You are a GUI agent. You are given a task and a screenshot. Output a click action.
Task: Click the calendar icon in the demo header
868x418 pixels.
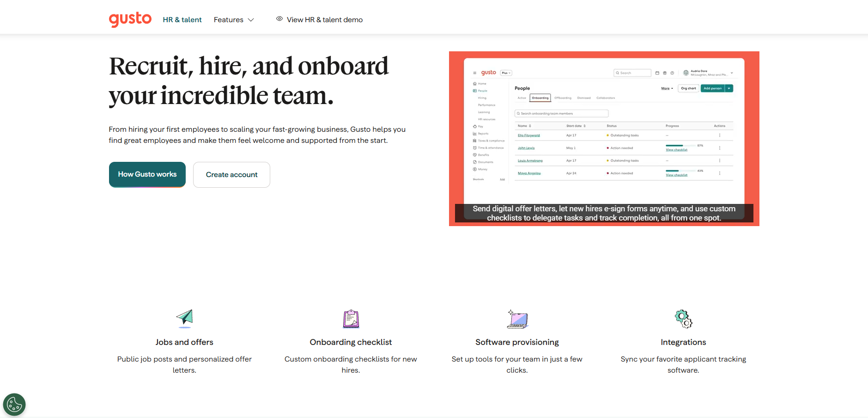(x=657, y=73)
